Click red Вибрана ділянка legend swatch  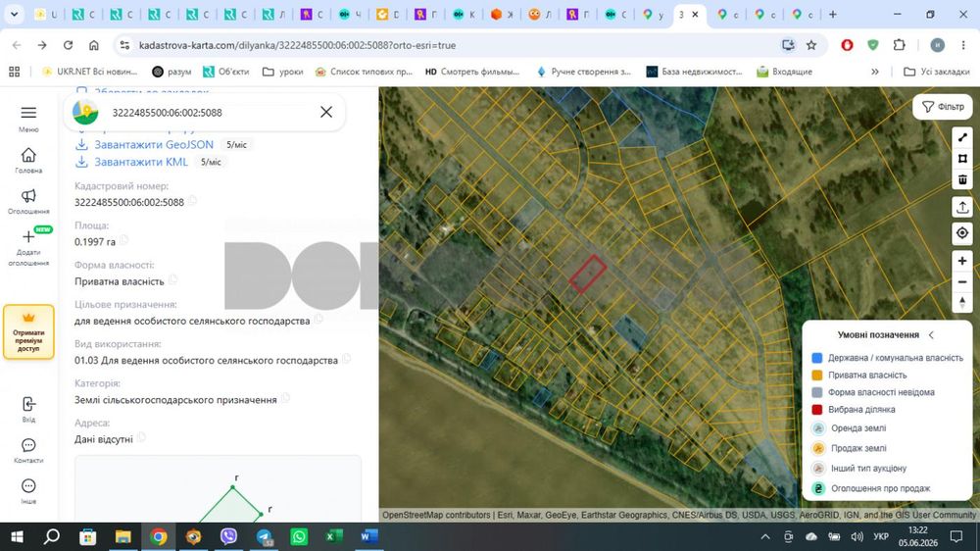click(817, 410)
